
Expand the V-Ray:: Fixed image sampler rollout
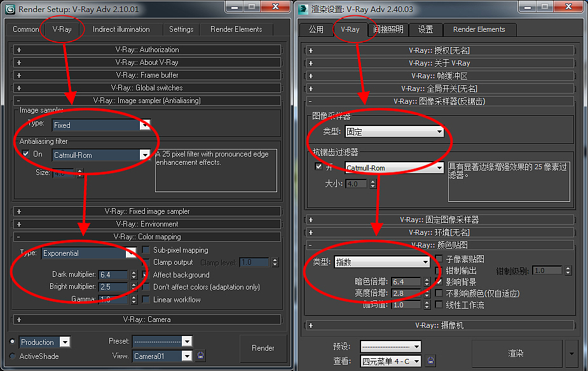click(x=147, y=211)
